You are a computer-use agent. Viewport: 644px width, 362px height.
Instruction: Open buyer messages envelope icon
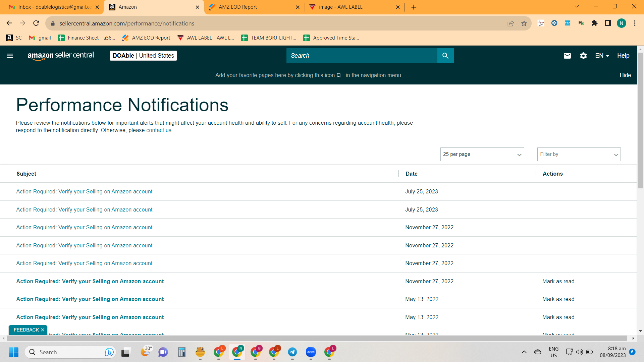point(567,56)
